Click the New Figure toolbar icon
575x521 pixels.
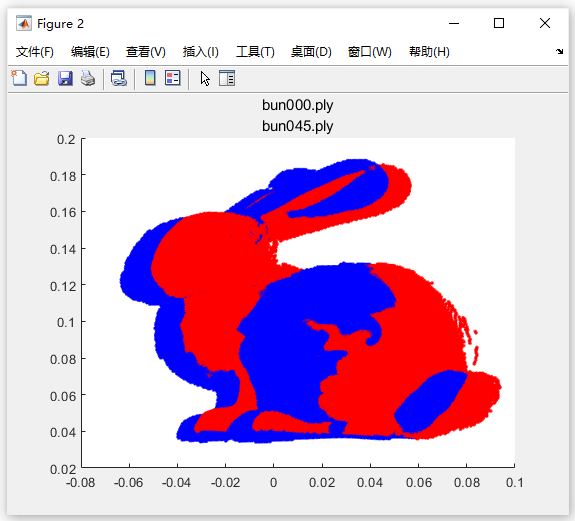(19, 78)
